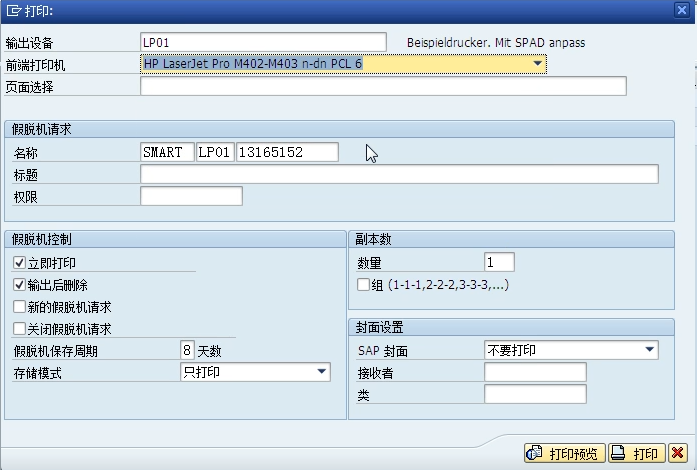Open the frontend printer dropdown (HP LaserJet)
The image size is (697, 470).
pos(538,64)
